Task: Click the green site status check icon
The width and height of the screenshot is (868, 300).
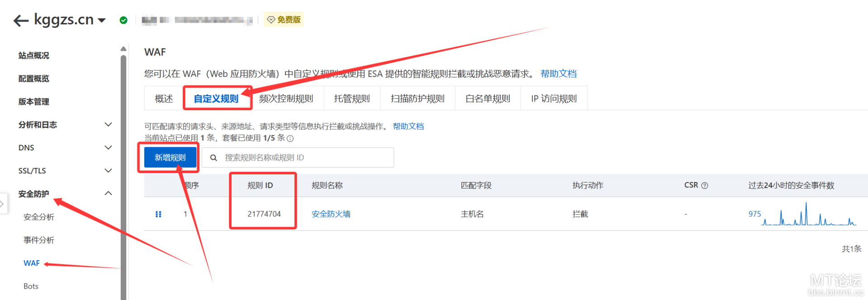Action: pos(123,20)
